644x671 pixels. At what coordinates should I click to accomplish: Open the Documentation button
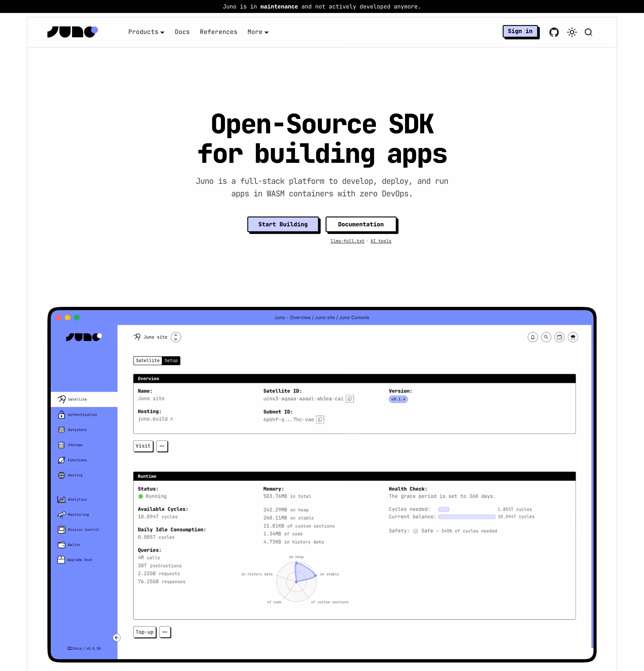[361, 224]
